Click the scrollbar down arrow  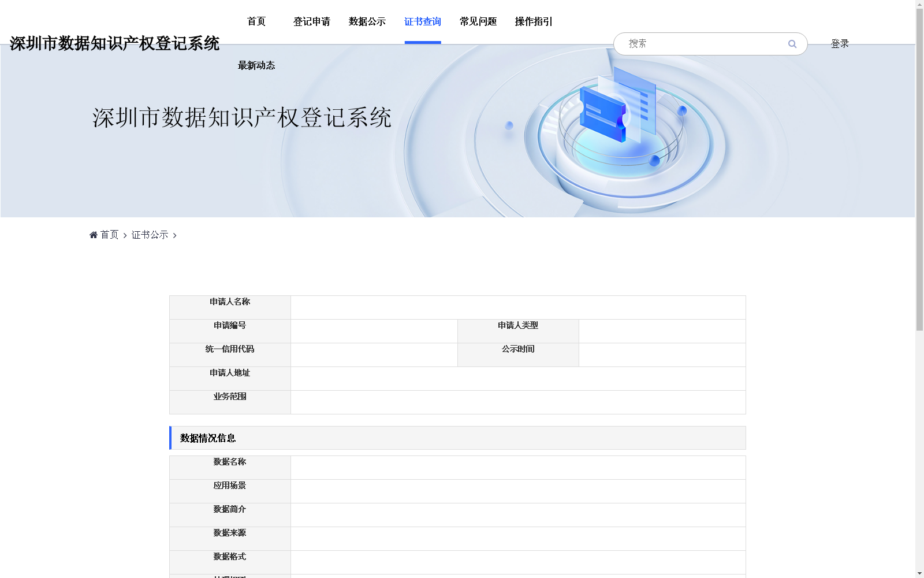(919, 573)
